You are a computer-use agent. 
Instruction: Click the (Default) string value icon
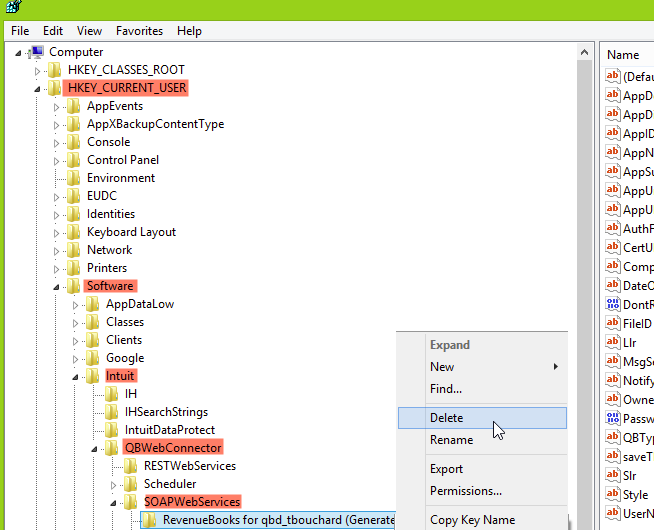613,76
